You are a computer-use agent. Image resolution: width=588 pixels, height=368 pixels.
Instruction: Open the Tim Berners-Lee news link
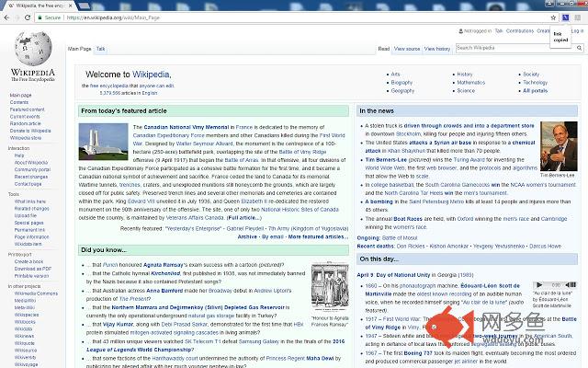[386, 160]
